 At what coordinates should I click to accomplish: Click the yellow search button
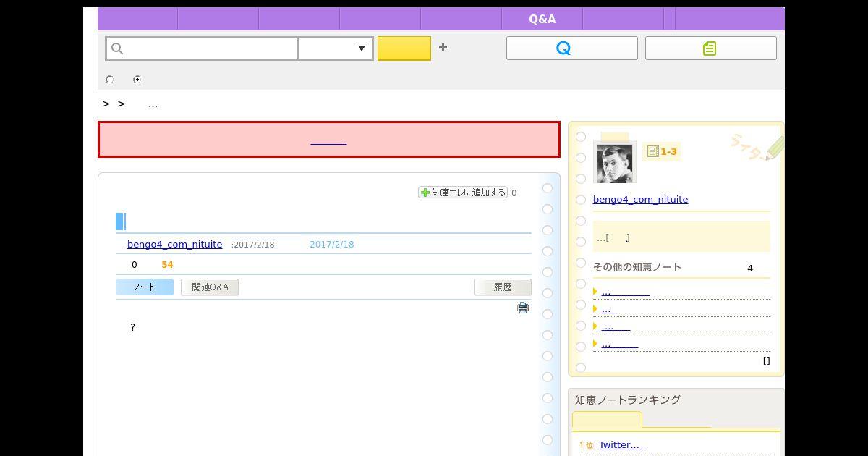click(x=404, y=48)
